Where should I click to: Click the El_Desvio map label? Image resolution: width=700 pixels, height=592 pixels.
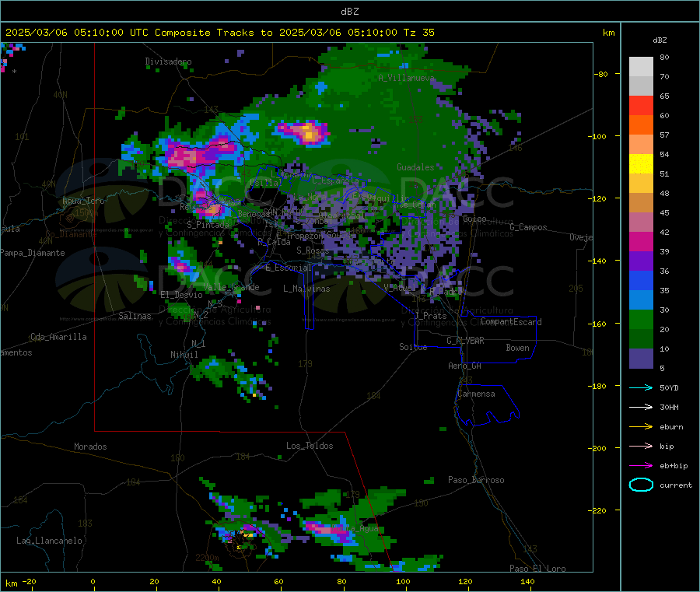click(181, 295)
